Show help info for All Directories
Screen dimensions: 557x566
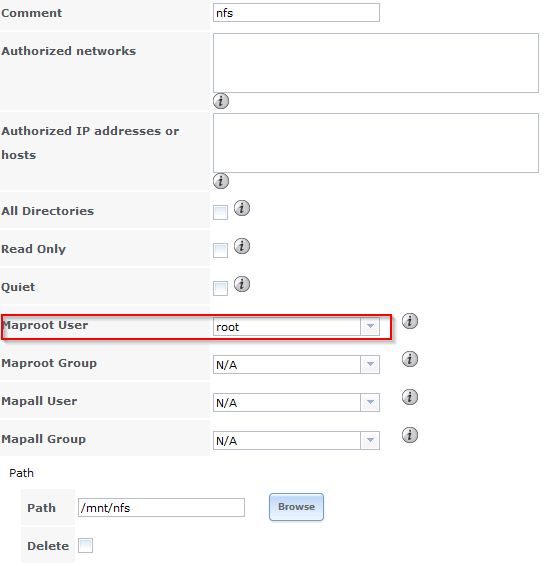click(x=242, y=208)
